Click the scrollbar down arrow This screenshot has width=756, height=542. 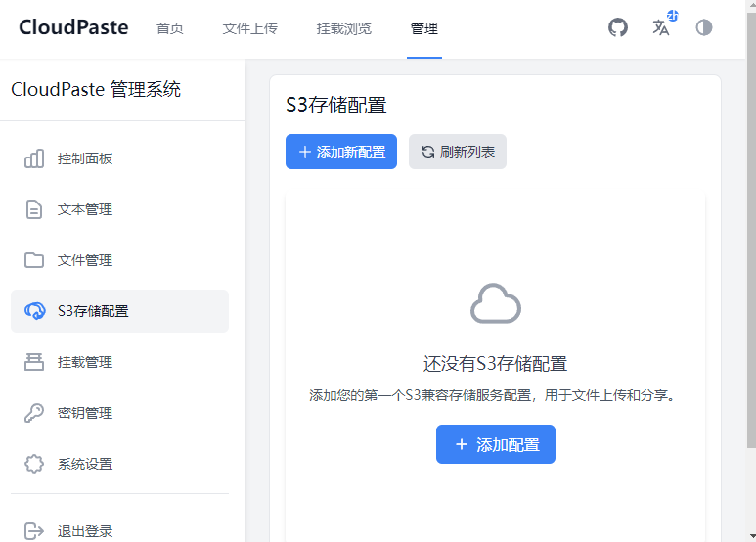pyautogui.click(x=752, y=536)
